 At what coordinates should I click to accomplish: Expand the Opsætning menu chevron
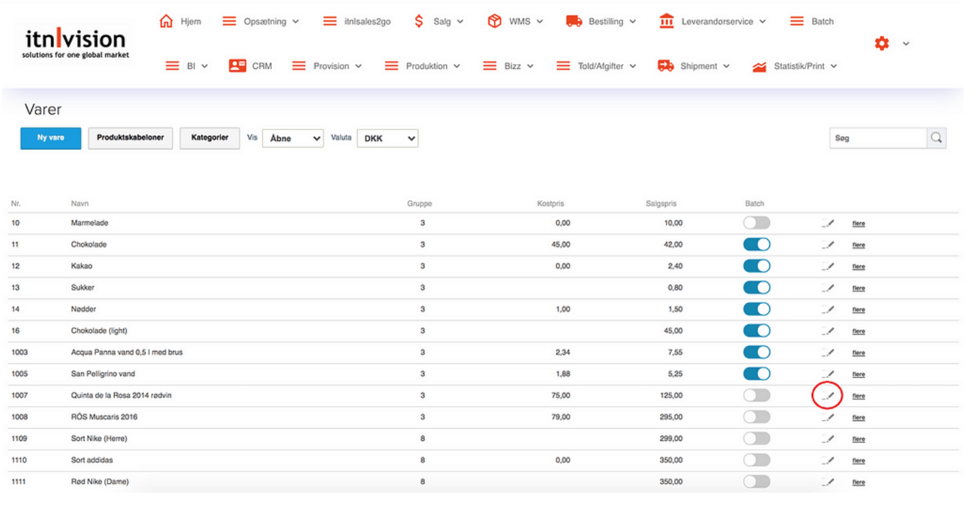(296, 22)
